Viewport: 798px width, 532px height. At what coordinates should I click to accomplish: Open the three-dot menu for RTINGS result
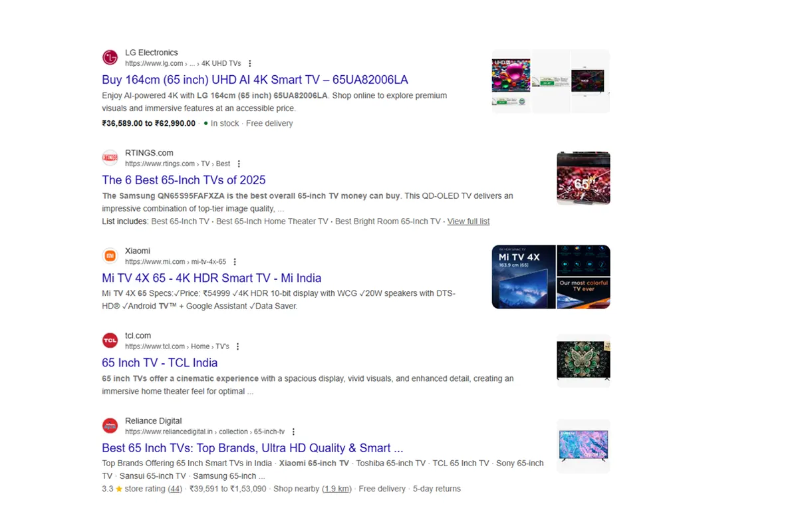click(239, 164)
